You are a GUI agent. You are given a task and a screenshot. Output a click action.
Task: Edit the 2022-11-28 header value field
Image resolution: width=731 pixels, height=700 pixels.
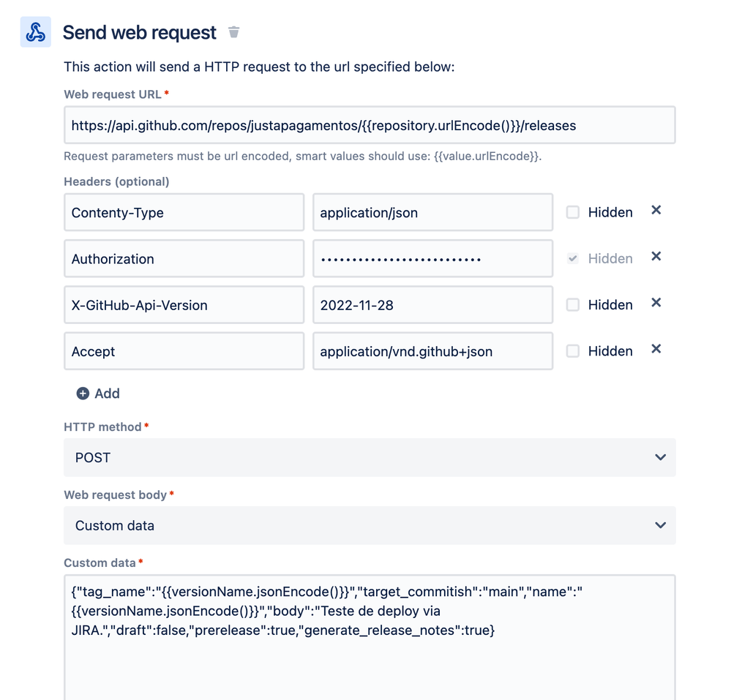coord(433,305)
